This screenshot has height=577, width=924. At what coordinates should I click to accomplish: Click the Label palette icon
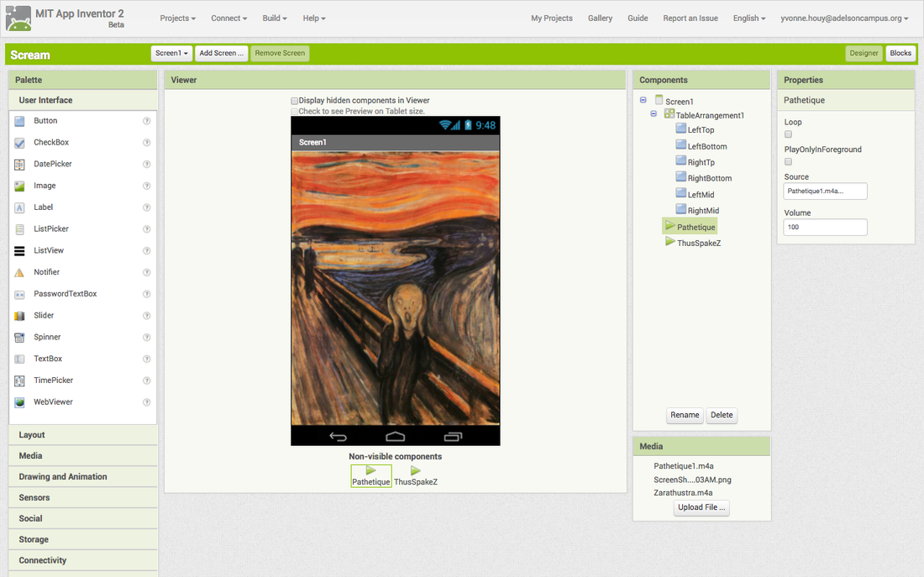19,207
